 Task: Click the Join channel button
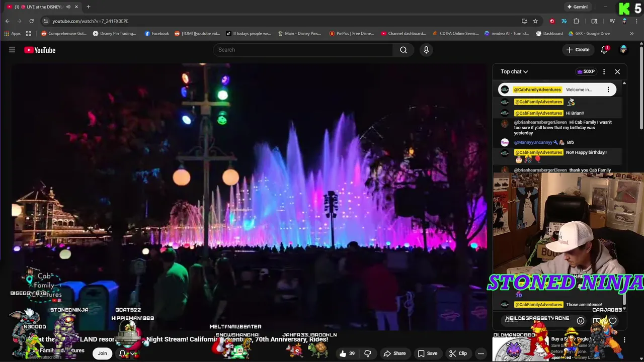pyautogui.click(x=102, y=353)
